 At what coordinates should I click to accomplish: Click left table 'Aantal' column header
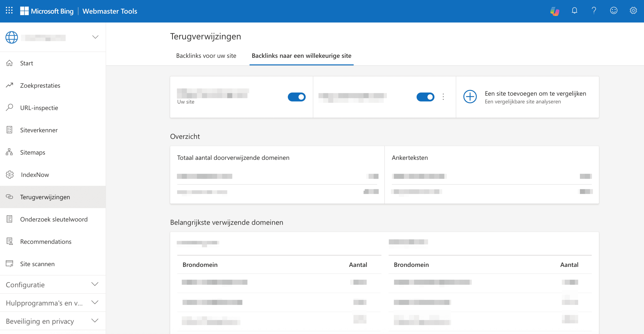358,265
